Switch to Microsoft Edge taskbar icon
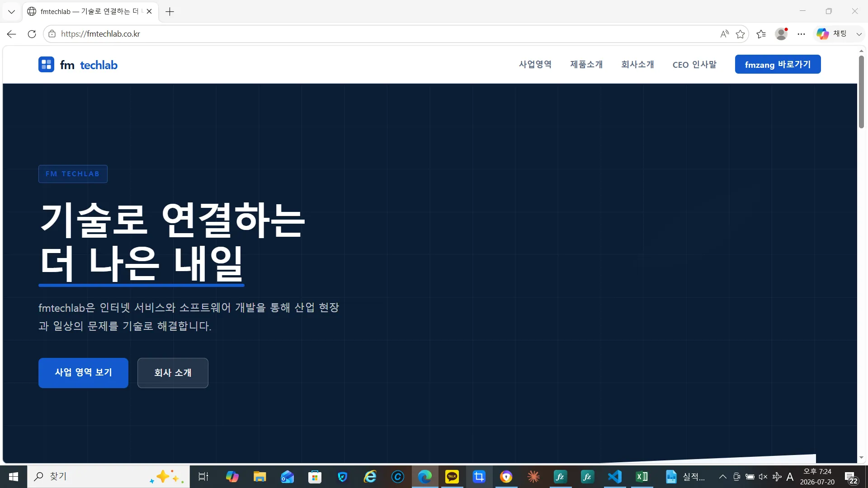The height and width of the screenshot is (488, 868). point(425,477)
